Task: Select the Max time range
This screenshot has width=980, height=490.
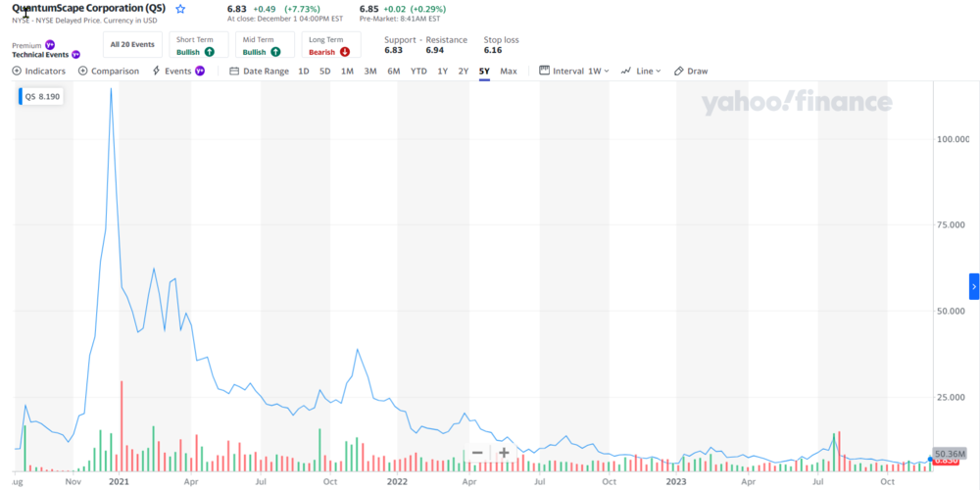Action: point(509,72)
